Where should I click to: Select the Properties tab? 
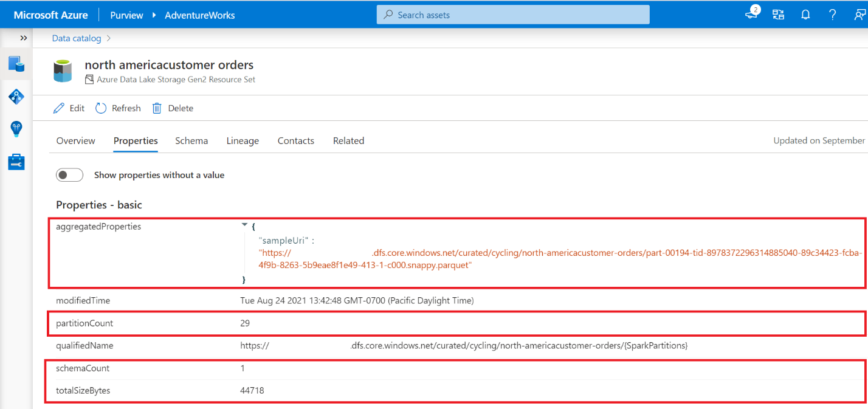point(136,140)
